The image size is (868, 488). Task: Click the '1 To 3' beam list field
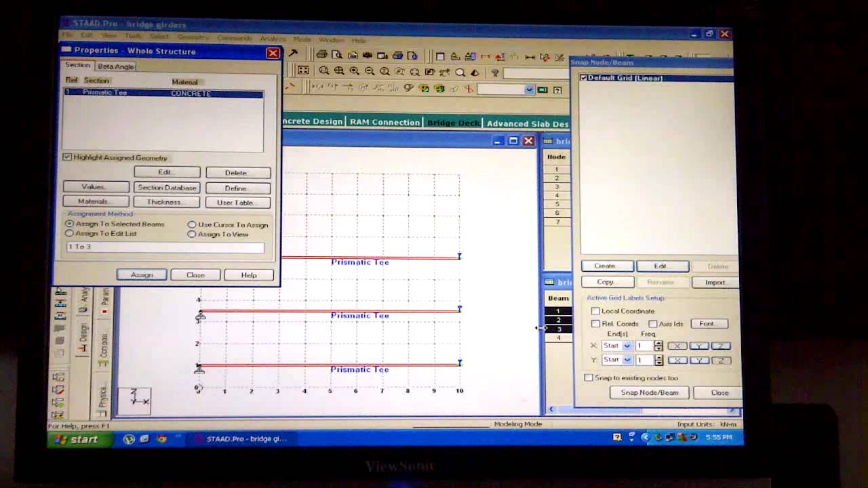[165, 247]
